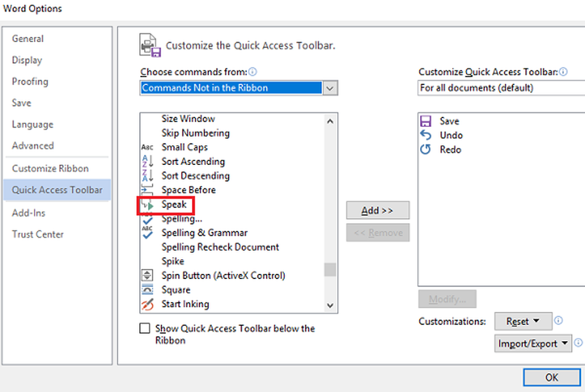This screenshot has height=392, width=585.
Task: Select Spelling... in command list
Action: [182, 219]
